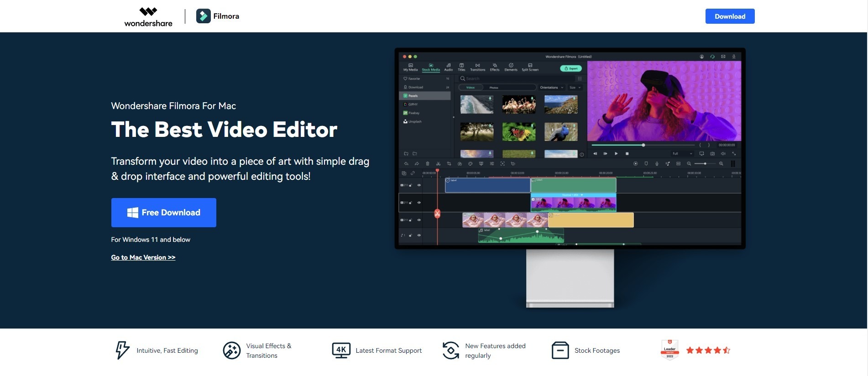This screenshot has height=376, width=868.
Task: Follow the Go to Mac Version link
Action: [x=143, y=257]
